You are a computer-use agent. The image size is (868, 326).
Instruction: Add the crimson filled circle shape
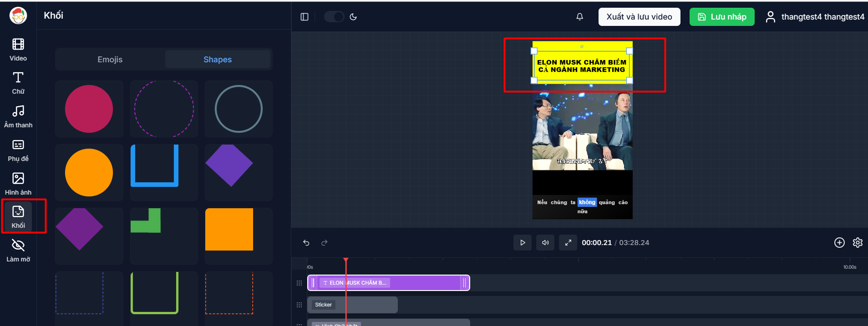(x=89, y=109)
